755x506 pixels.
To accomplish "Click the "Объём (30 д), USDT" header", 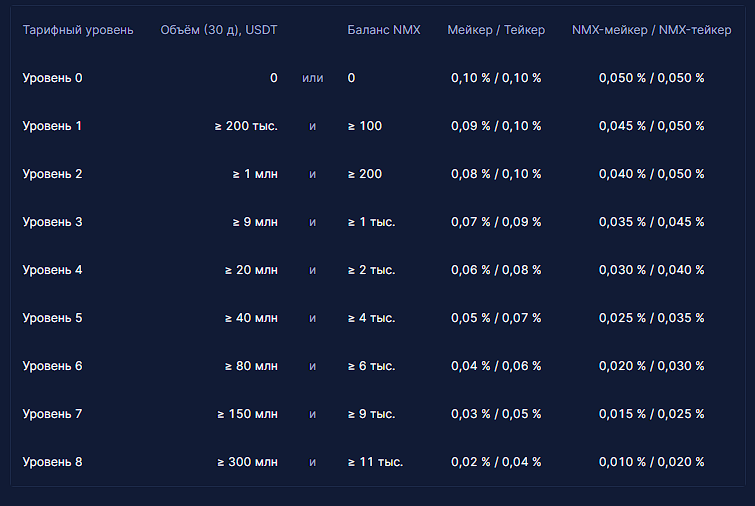I will 218,30.
